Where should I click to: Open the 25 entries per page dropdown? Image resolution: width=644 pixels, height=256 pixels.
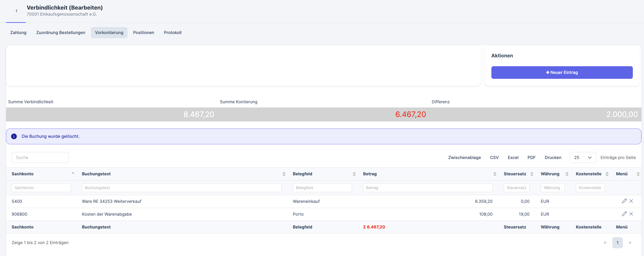coord(583,157)
